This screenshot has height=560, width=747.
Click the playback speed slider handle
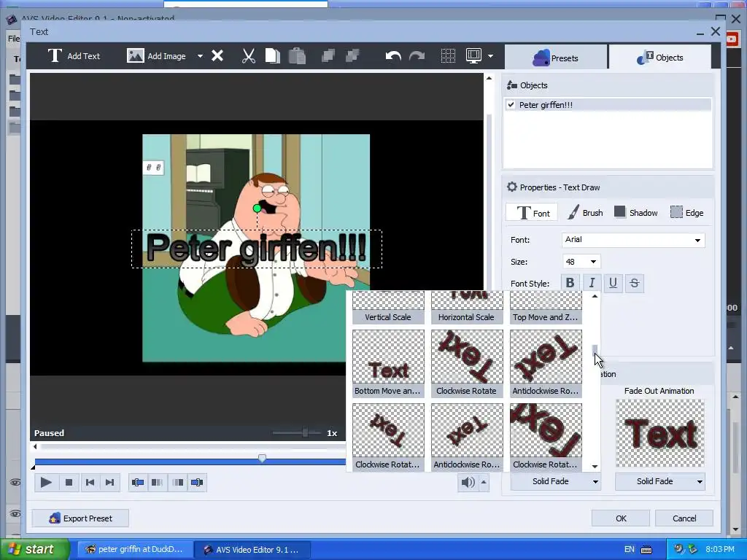pos(305,432)
